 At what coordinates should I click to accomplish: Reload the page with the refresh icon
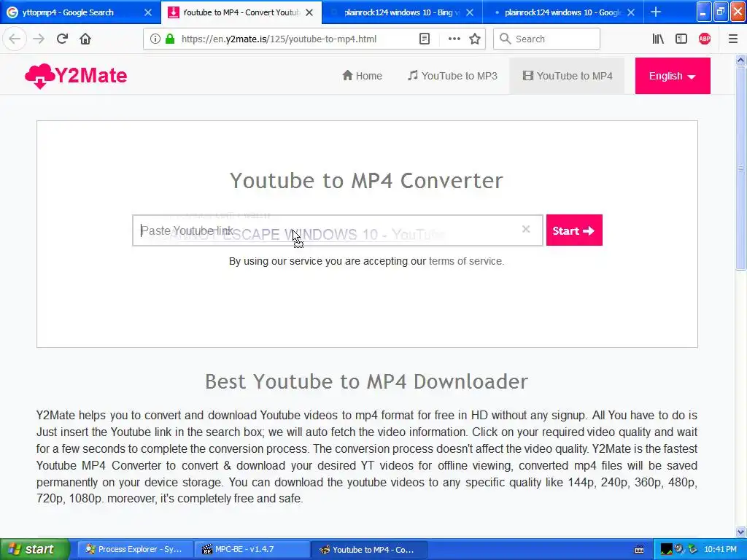(62, 39)
